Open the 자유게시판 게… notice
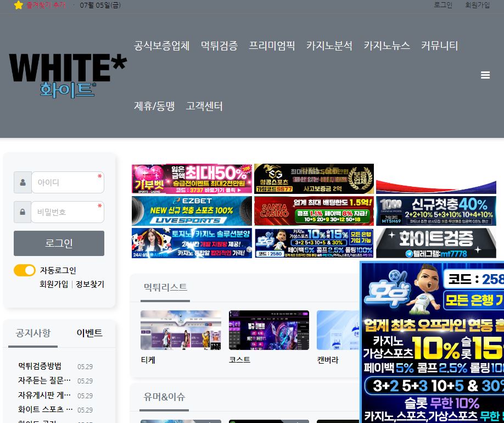504x423 pixels. pos(44,395)
